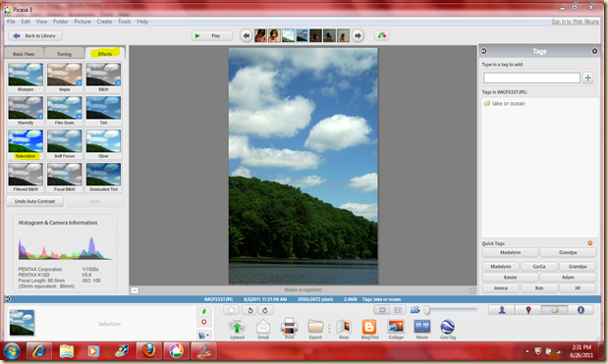Configure quick tags gear icon
The width and height of the screenshot is (608, 364).
pos(589,243)
